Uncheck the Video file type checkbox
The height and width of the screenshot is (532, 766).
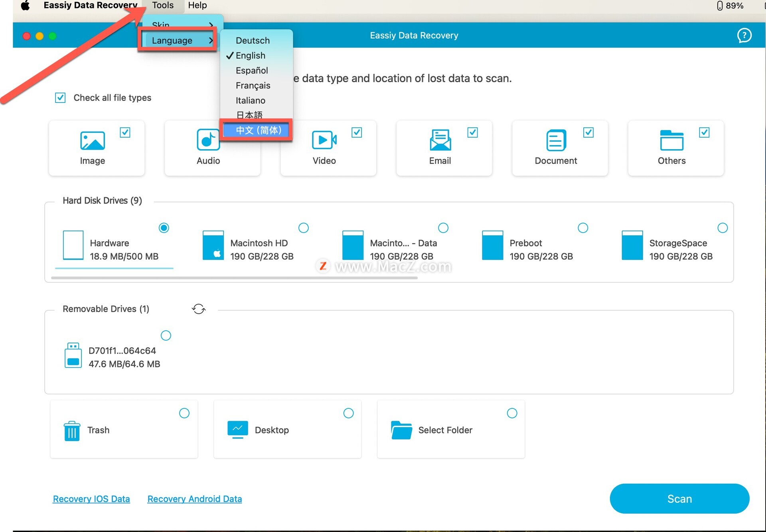[x=357, y=132]
